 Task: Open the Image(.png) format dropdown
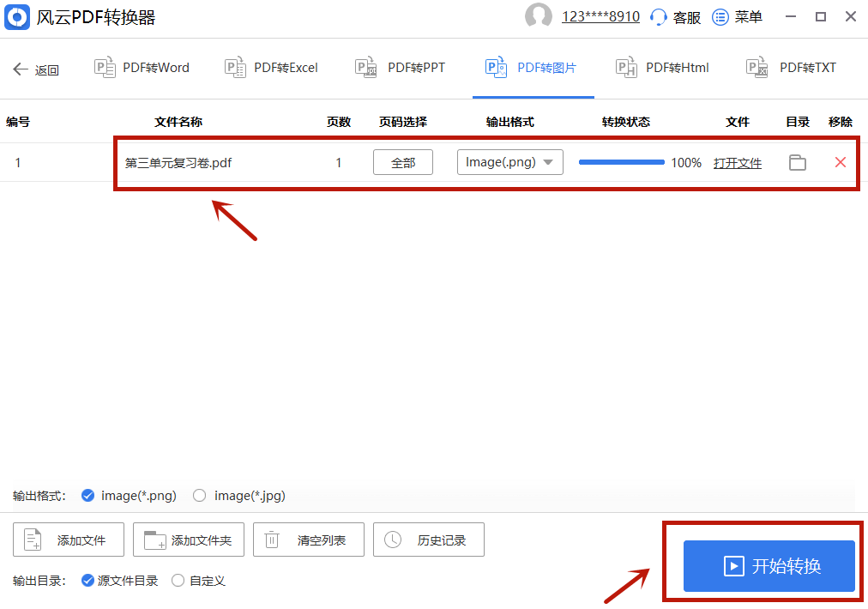pos(509,161)
